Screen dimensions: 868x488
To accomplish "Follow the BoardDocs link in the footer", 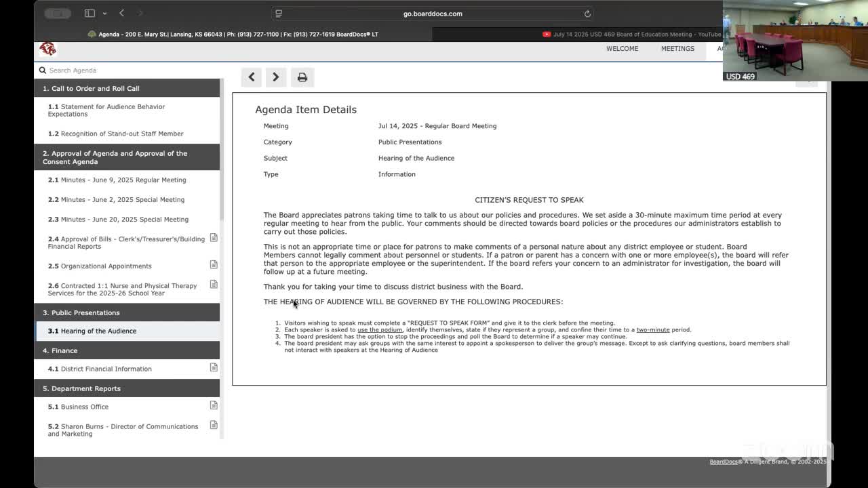I will pyautogui.click(x=724, y=462).
